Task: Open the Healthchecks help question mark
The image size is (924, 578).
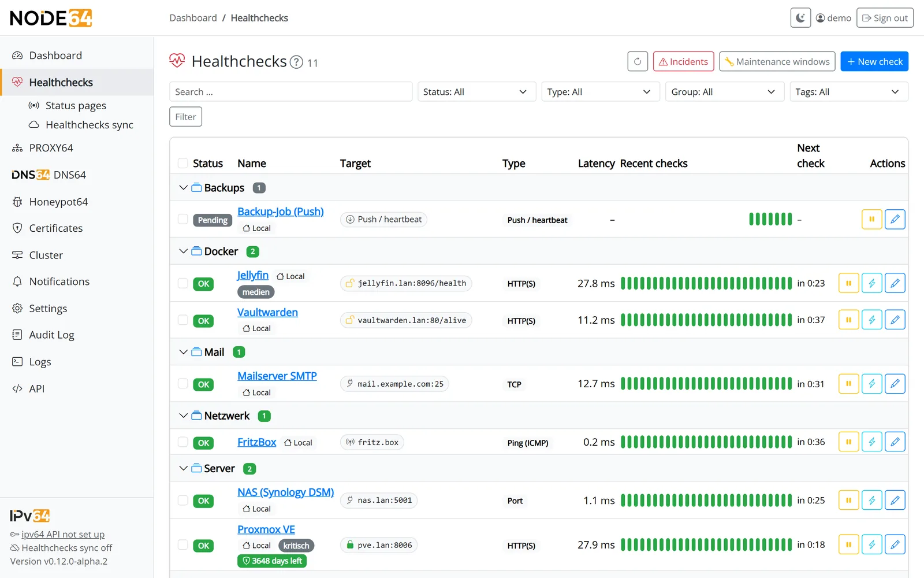Action: coord(296,62)
